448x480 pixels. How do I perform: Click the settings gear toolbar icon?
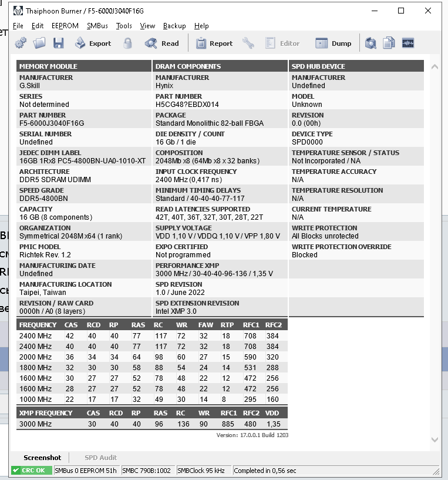pyautogui.click(x=21, y=43)
